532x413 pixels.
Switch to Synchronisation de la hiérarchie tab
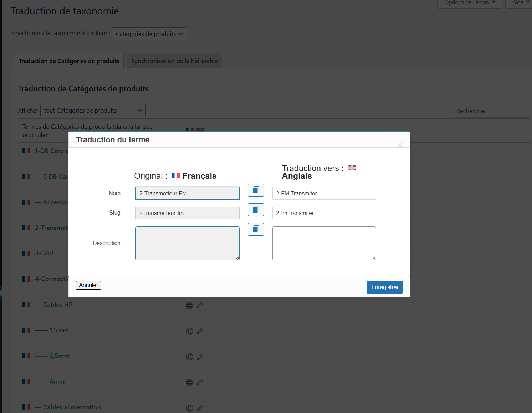[174, 61]
